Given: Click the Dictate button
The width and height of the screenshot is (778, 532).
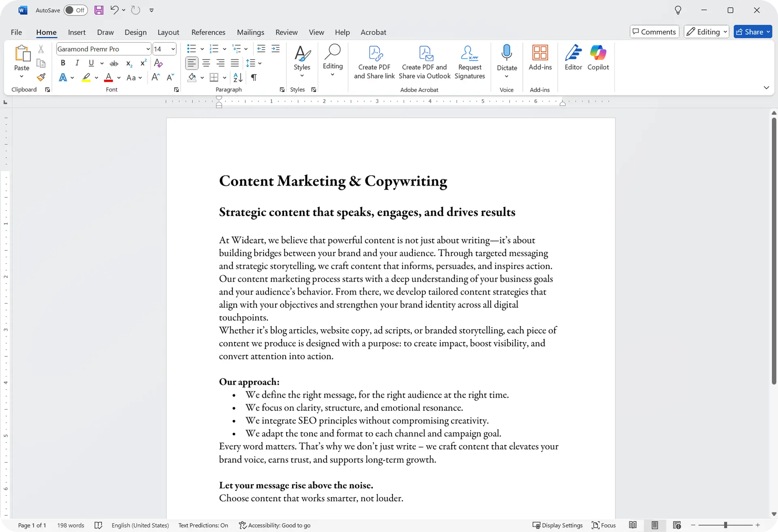Looking at the screenshot, I should coord(507,58).
